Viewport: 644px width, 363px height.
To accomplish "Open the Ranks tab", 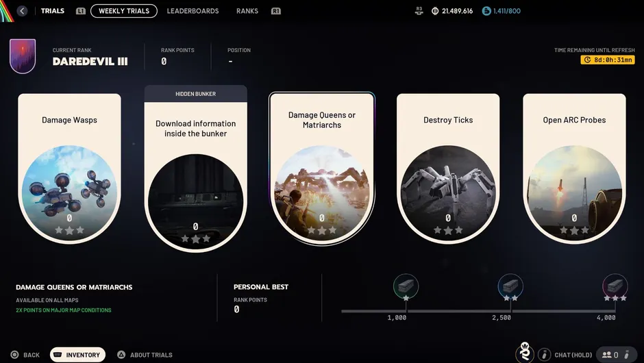I will [x=247, y=11].
